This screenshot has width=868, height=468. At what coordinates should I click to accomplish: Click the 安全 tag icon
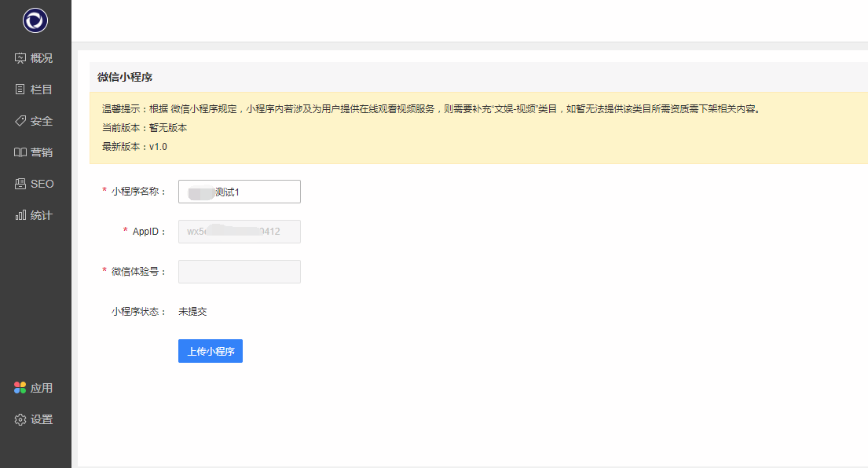[20, 121]
